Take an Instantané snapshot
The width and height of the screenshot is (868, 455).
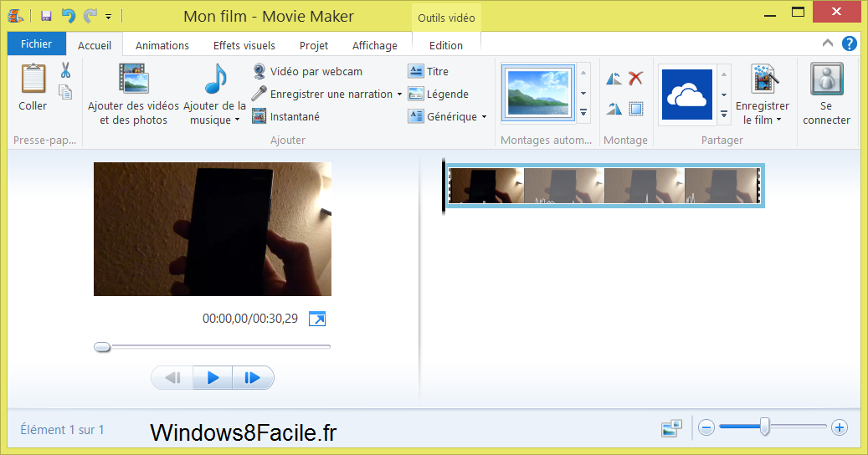(285, 116)
